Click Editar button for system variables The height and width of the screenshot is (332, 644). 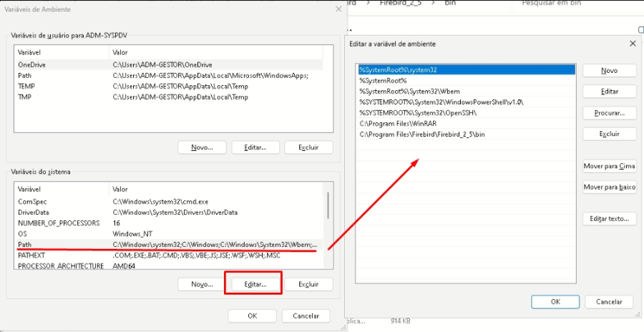255,284
